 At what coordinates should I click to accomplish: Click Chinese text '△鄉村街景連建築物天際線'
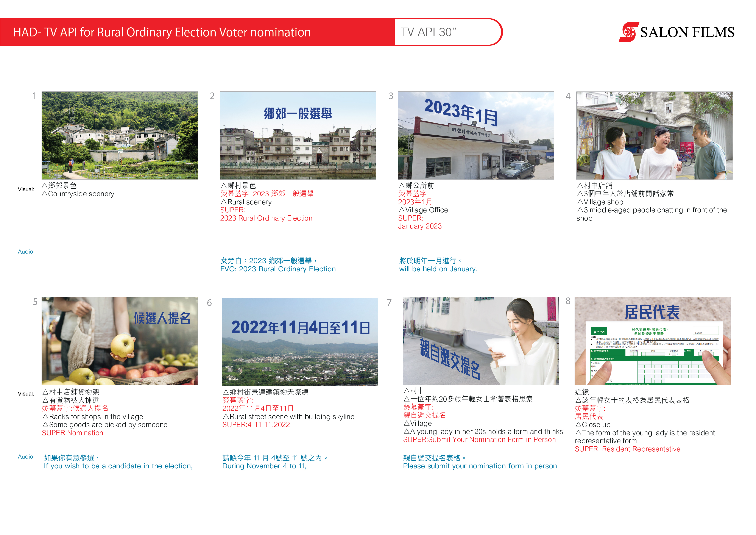tap(266, 392)
